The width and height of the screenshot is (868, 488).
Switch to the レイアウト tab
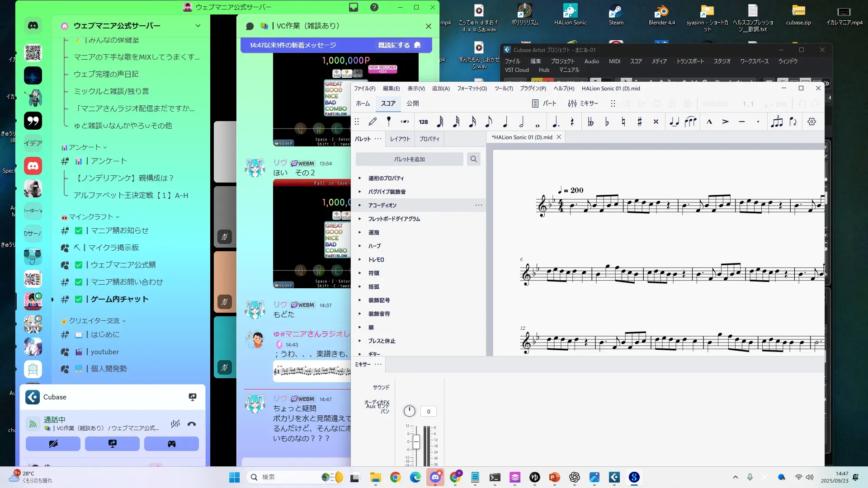[400, 139]
